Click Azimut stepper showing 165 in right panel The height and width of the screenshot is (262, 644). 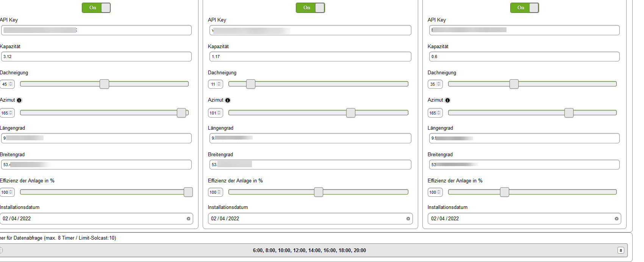pos(435,113)
